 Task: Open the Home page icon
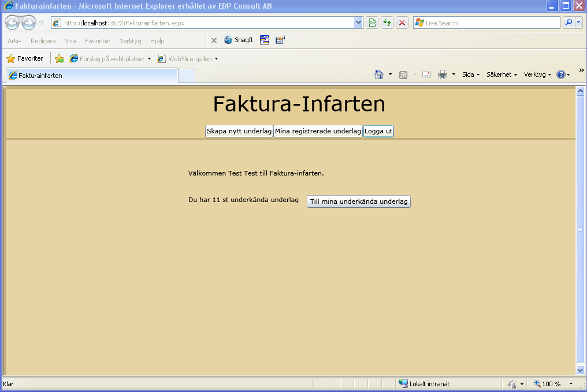[x=379, y=74]
